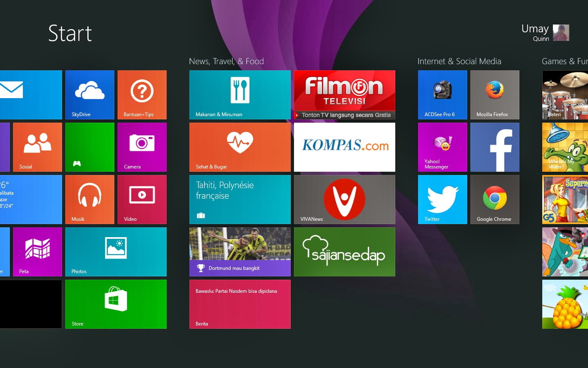Image resolution: width=588 pixels, height=368 pixels.
Task: Open the Video tile
Action: tap(142, 200)
